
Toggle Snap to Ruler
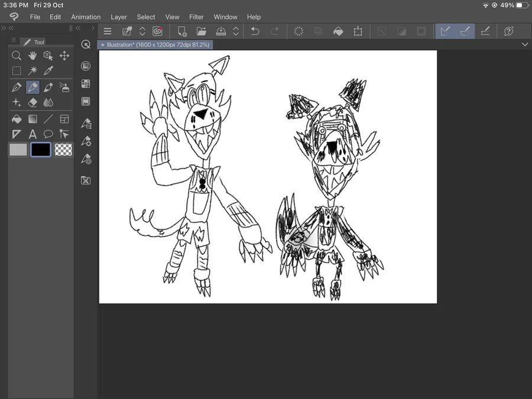[x=445, y=31]
